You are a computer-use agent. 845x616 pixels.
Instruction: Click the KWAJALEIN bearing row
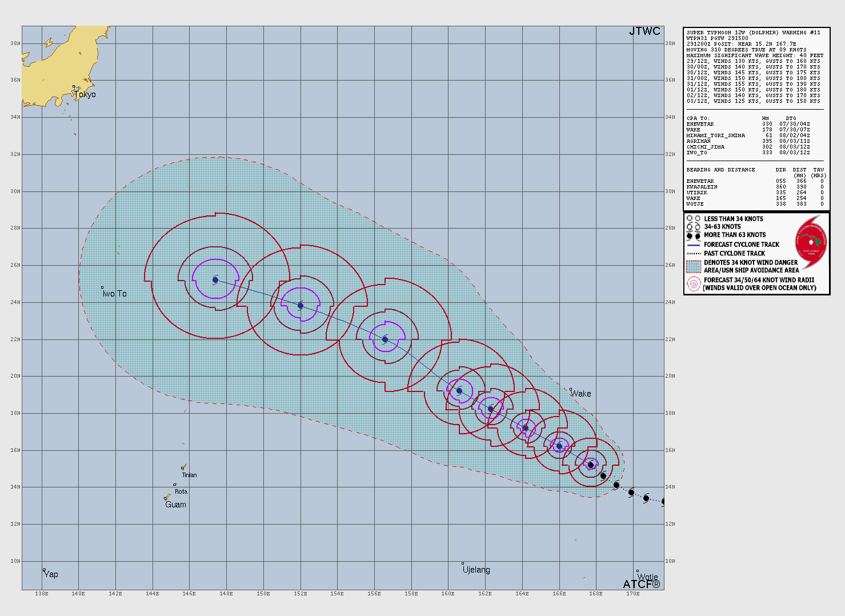[x=755, y=187]
